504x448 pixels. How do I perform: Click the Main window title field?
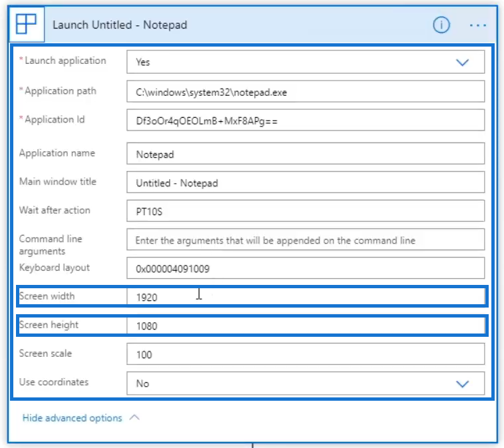tap(306, 182)
